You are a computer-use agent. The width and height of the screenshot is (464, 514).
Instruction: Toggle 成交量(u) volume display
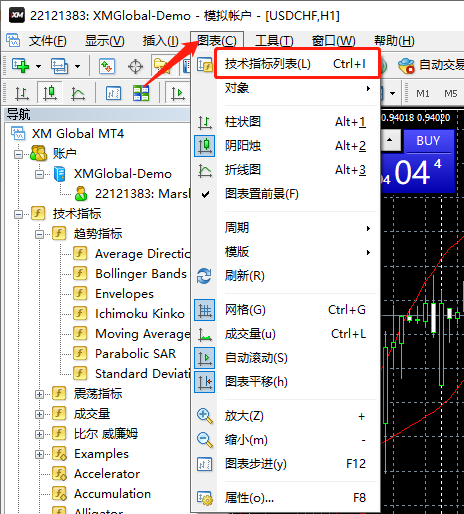pos(286,334)
